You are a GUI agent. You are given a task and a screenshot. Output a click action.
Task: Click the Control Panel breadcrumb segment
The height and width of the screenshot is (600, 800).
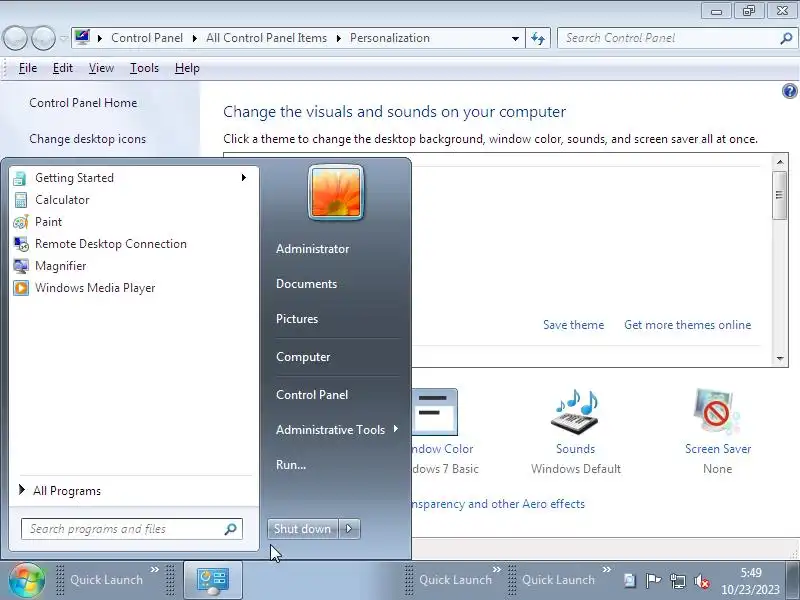[147, 38]
